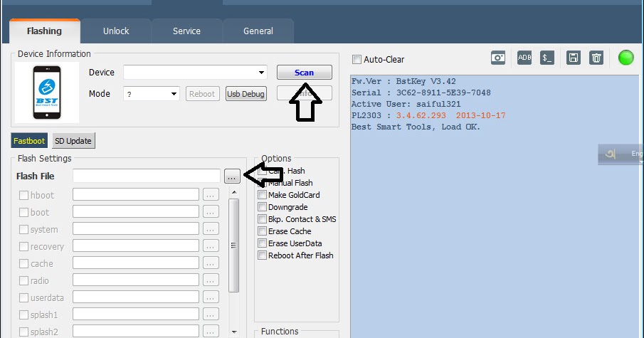Check Erase Cache option
This screenshot has width=644, height=338.
tap(262, 231)
